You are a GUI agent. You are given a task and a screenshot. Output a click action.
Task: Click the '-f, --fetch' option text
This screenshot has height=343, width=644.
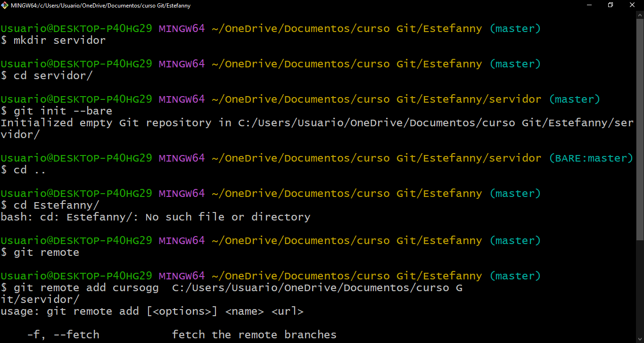click(63, 335)
